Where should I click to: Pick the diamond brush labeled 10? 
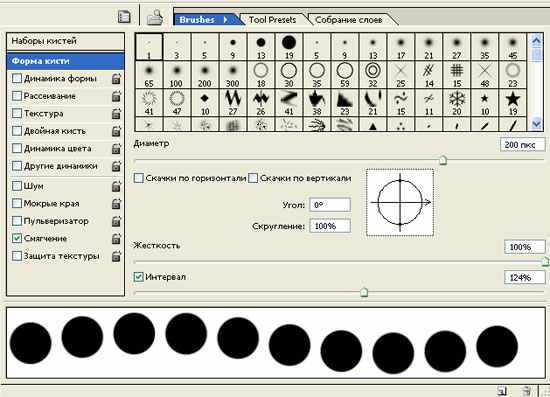coord(205,103)
